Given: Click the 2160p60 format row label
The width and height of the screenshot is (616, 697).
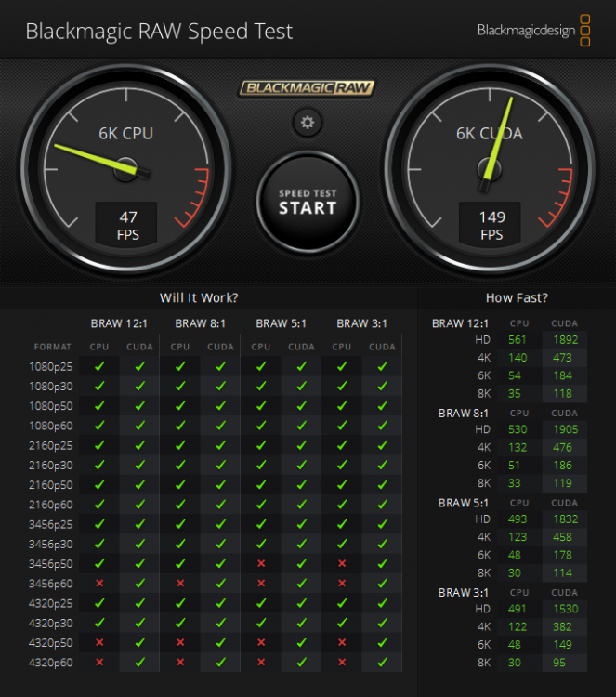Looking at the screenshot, I should point(51,505).
